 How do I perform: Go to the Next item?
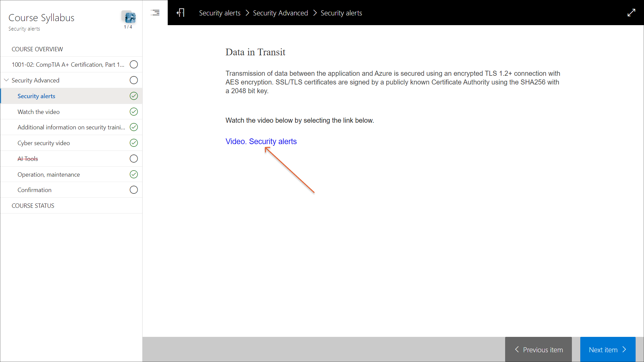coord(607,350)
